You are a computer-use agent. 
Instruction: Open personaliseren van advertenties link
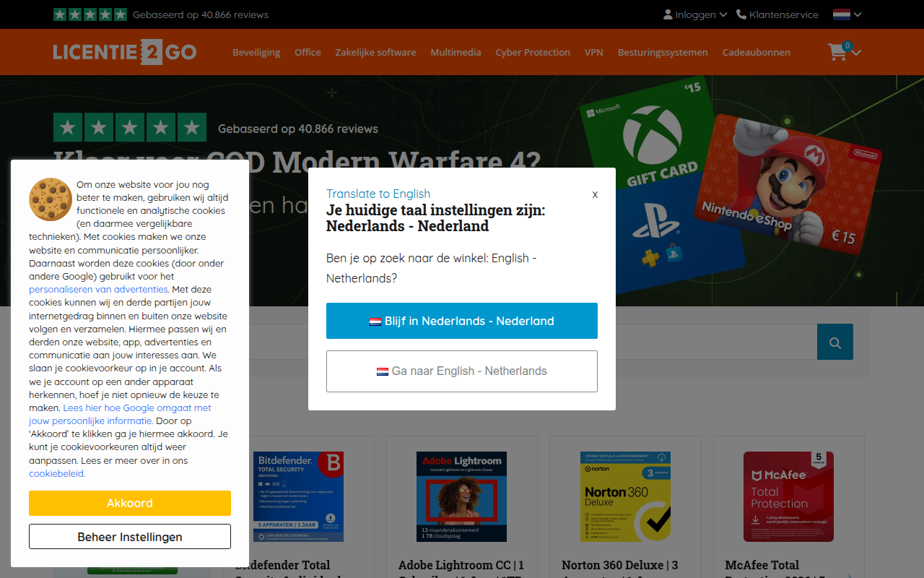(98, 290)
